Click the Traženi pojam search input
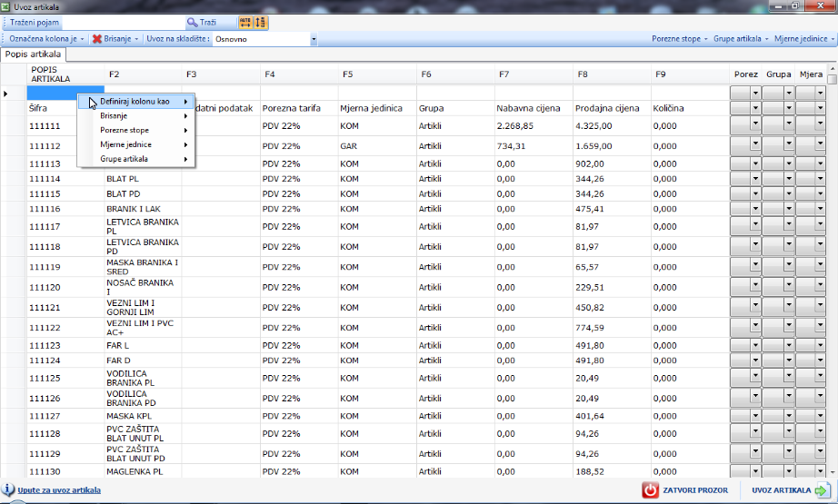This screenshot has height=504, width=838. (x=123, y=23)
